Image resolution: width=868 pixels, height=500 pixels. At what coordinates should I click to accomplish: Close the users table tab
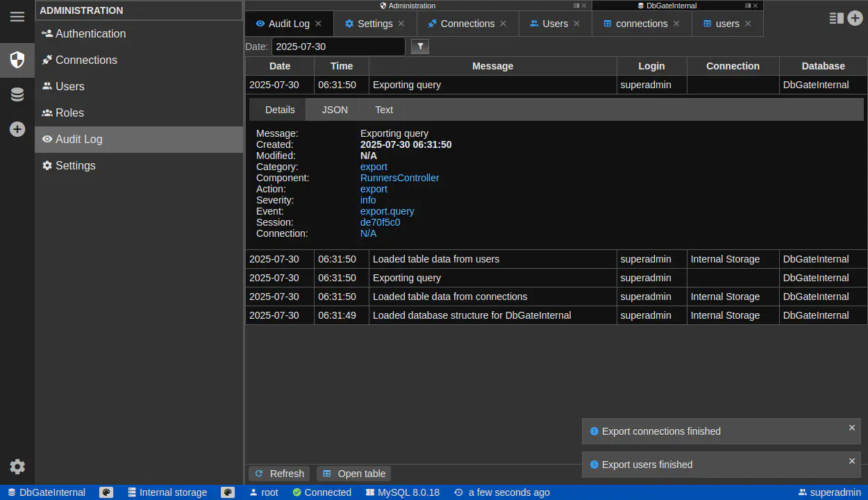click(x=748, y=24)
